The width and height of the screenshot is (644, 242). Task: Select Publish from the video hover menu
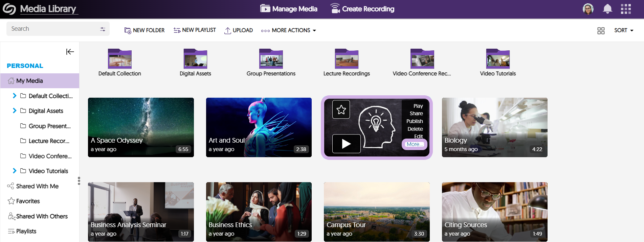415,121
